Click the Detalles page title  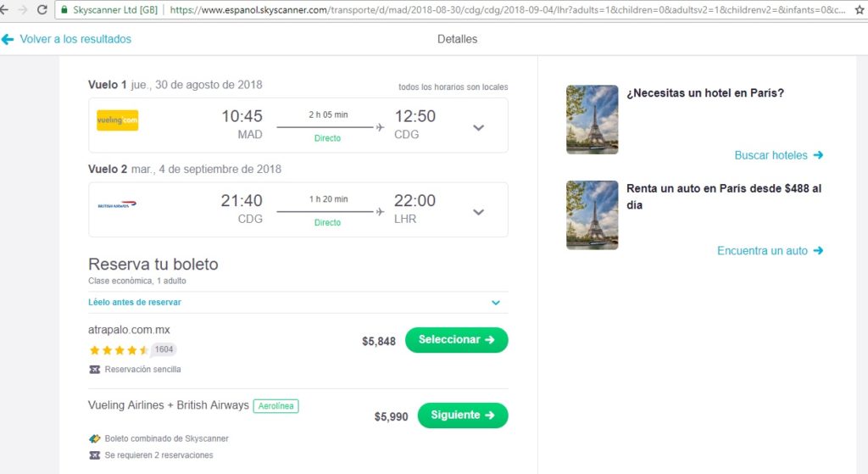pyautogui.click(x=457, y=39)
